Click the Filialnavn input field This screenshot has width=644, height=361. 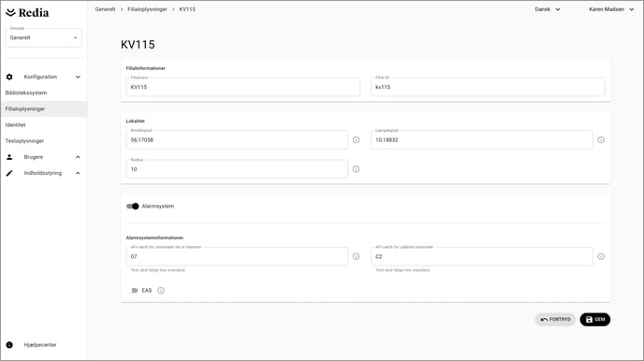[x=243, y=87]
